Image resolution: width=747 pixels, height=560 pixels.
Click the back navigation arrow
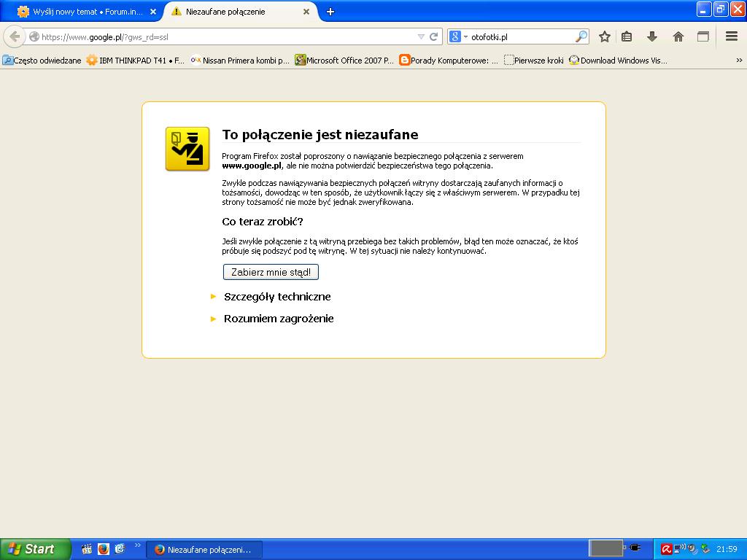[x=15, y=36]
